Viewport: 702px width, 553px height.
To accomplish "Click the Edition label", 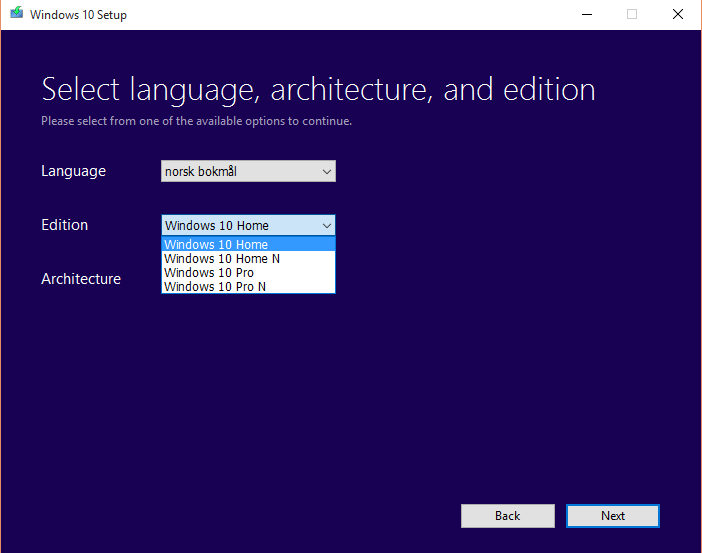I will 64,225.
